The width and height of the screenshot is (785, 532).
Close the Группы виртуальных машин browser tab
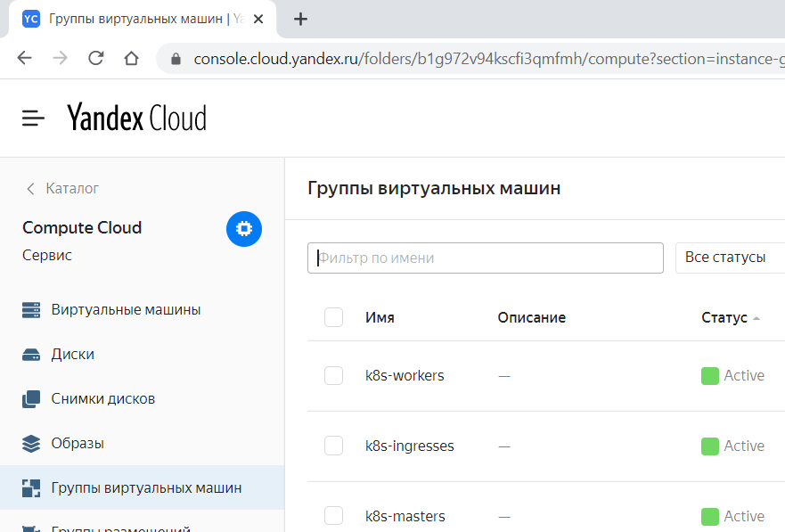[x=258, y=19]
